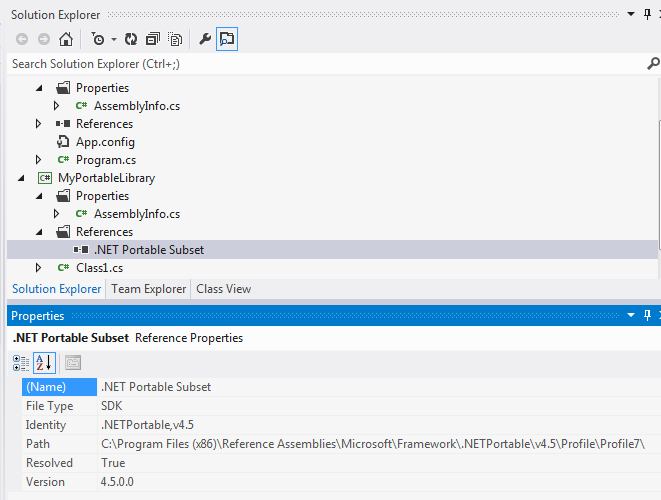The width and height of the screenshot is (661, 500).
Task: Switch property grid to Categorized view
Action: coord(21,363)
